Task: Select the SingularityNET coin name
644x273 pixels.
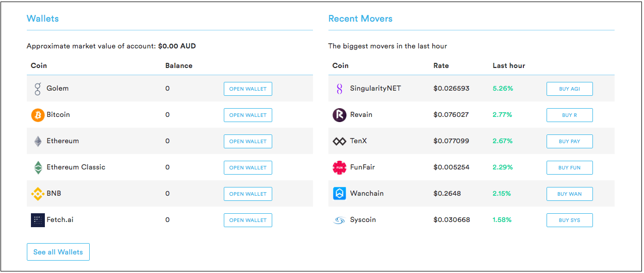Action: click(x=375, y=88)
